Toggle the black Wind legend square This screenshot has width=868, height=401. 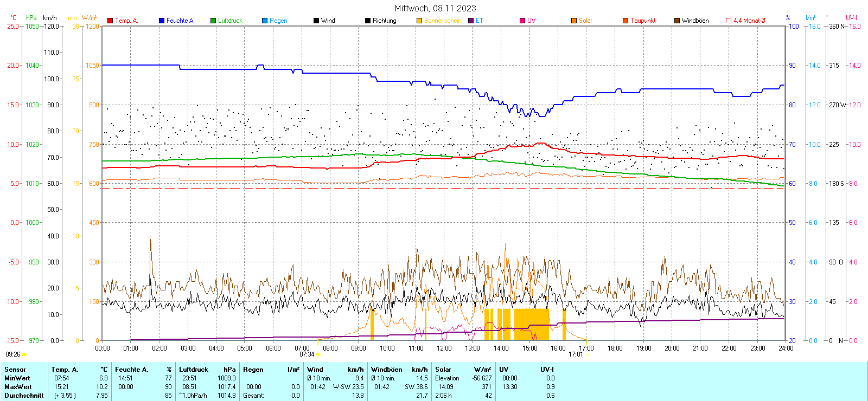[316, 21]
